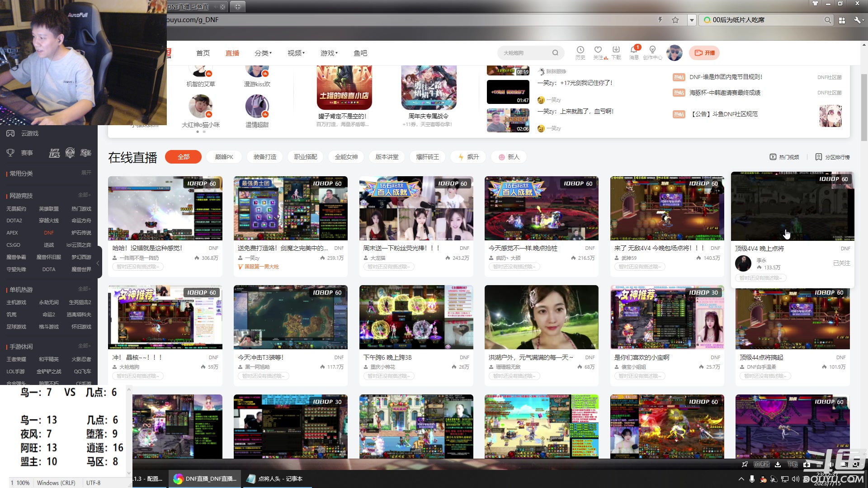This screenshot has height=488, width=868.
Task: Click the volume tray icon
Action: coord(795,479)
